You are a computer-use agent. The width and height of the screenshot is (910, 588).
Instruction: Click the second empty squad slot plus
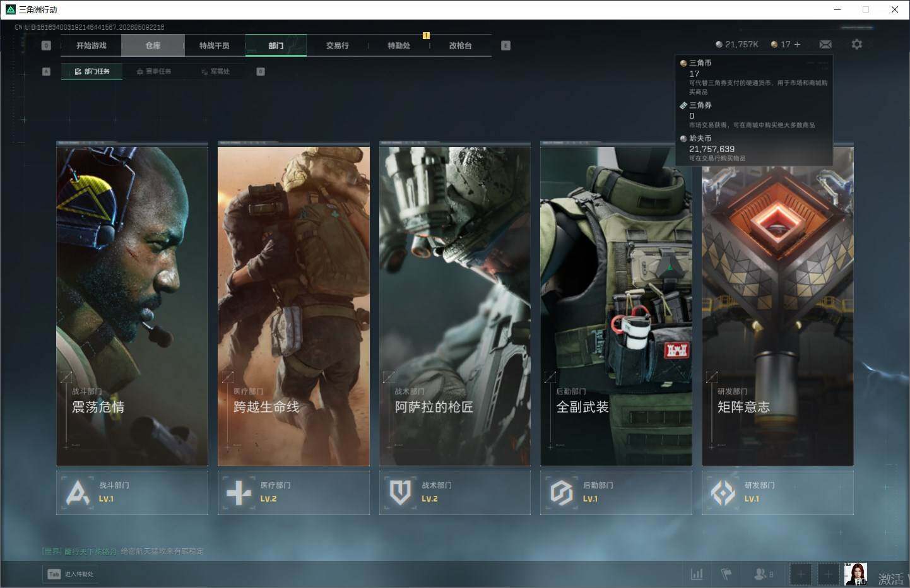tap(828, 574)
